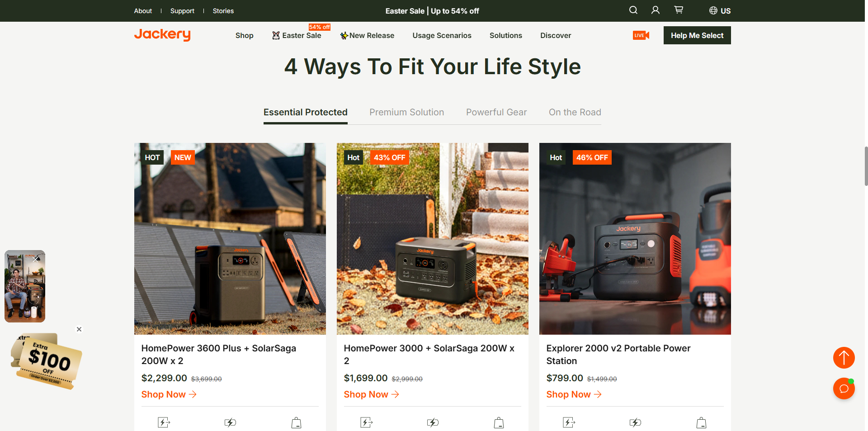Viewport: 868px width, 431px height.
Task: Click the first spec icon under HomePower 3000
Action: tap(366, 422)
